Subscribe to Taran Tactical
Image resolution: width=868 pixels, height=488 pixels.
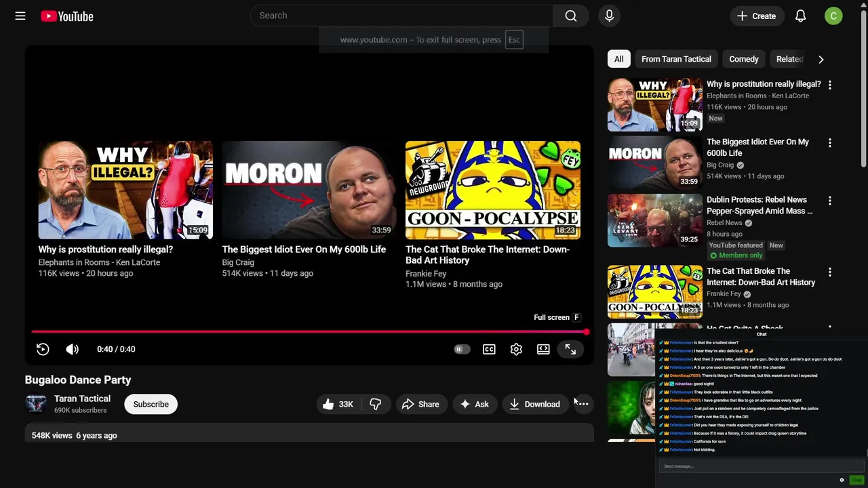coord(151,404)
